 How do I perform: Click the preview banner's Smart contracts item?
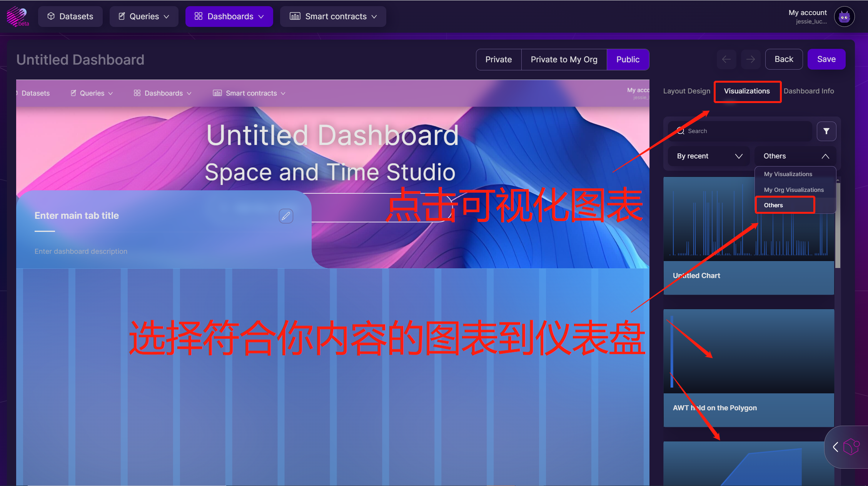tap(249, 93)
